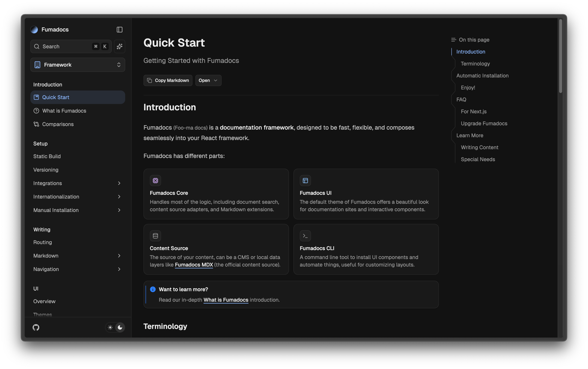Image resolution: width=588 pixels, height=369 pixels.
Task: Open the Open dropdown menu
Action: (x=208, y=80)
